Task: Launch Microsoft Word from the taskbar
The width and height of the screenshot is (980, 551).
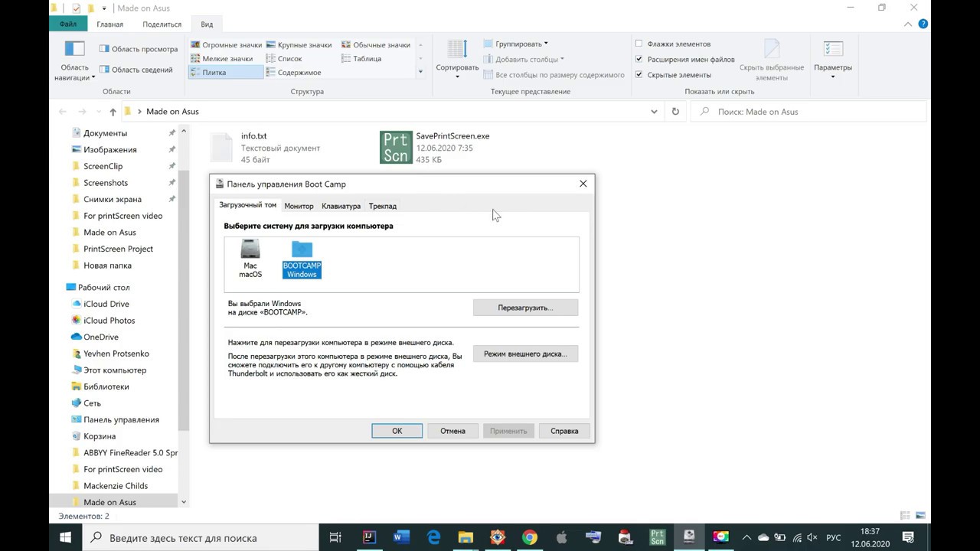Action: point(401,537)
